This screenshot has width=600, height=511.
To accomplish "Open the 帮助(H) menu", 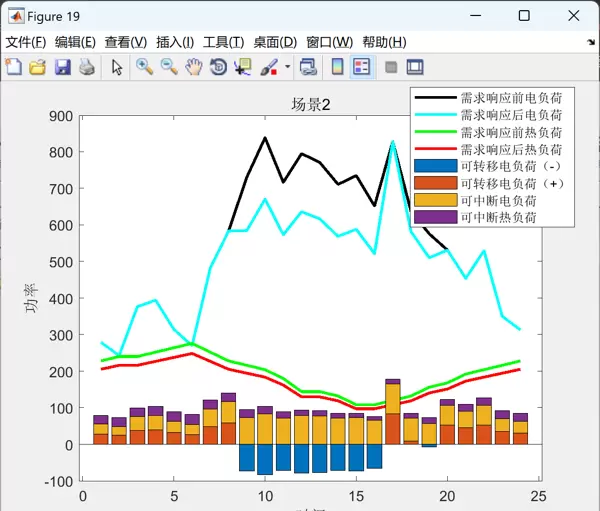I will point(384,42).
